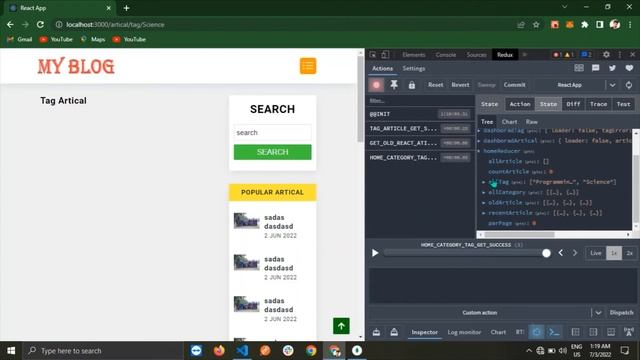Select the GET_OLD_REACT_ATI... action row
The width and height of the screenshot is (640, 360).
click(x=420, y=143)
